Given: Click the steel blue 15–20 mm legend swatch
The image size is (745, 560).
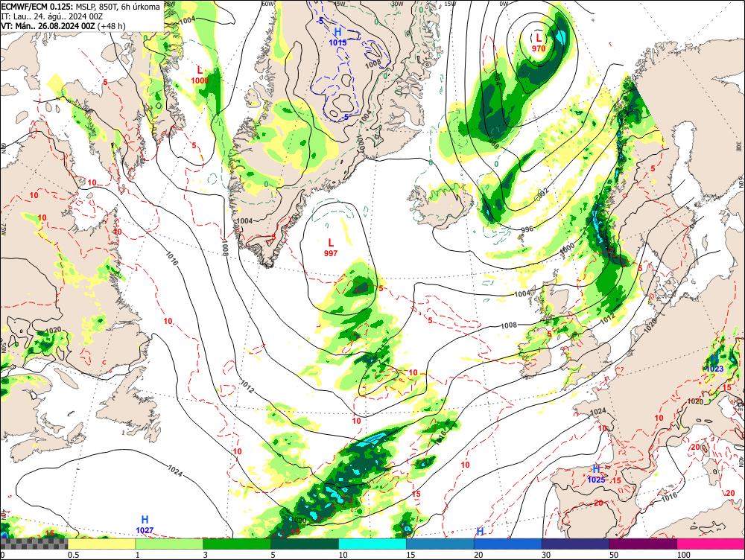Looking at the screenshot, I should (x=440, y=544).
